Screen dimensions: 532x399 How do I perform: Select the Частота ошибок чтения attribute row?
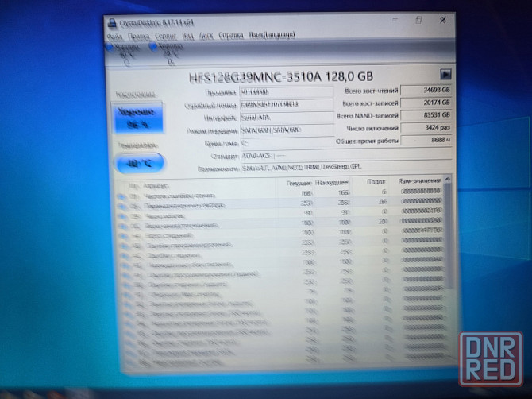(x=279, y=194)
